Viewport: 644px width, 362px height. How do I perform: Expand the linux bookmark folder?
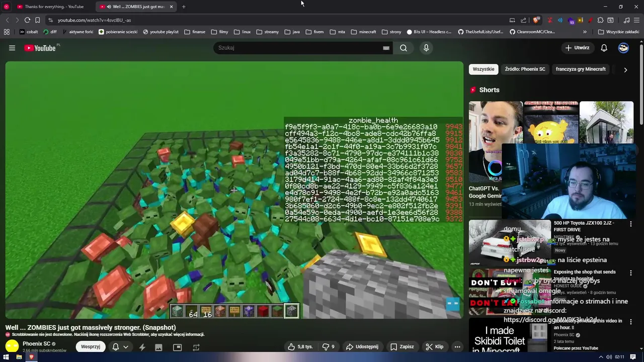coord(242,32)
